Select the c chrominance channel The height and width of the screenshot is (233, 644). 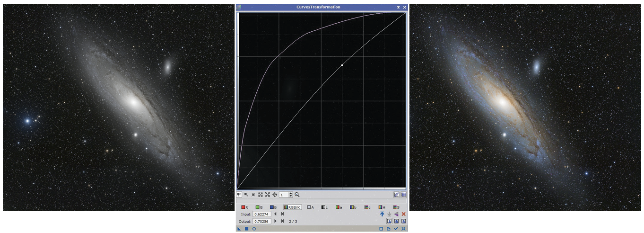click(x=367, y=207)
